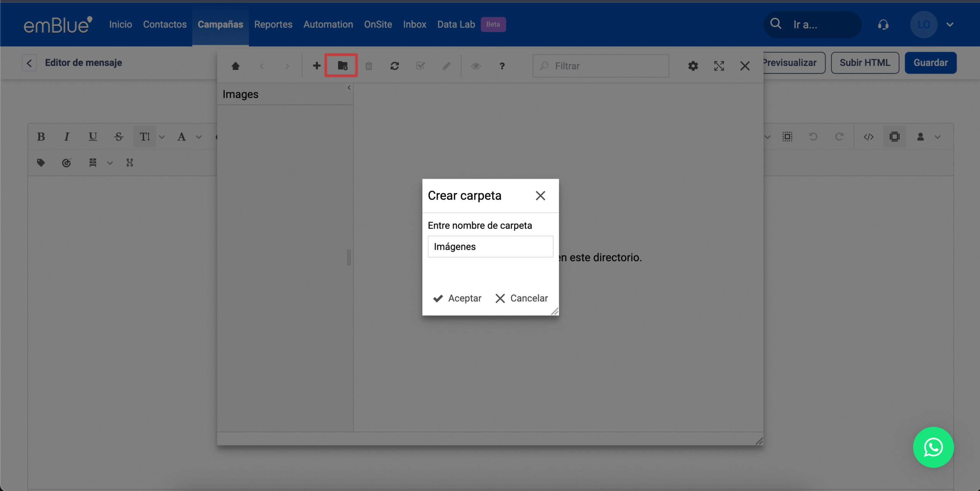Toggle the eye preview icon
Image resolution: width=980 pixels, height=491 pixels.
[475, 66]
